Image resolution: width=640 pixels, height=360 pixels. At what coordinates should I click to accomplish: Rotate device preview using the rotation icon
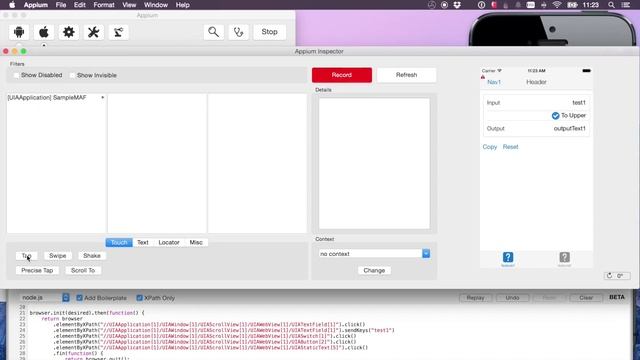[x=617, y=276]
